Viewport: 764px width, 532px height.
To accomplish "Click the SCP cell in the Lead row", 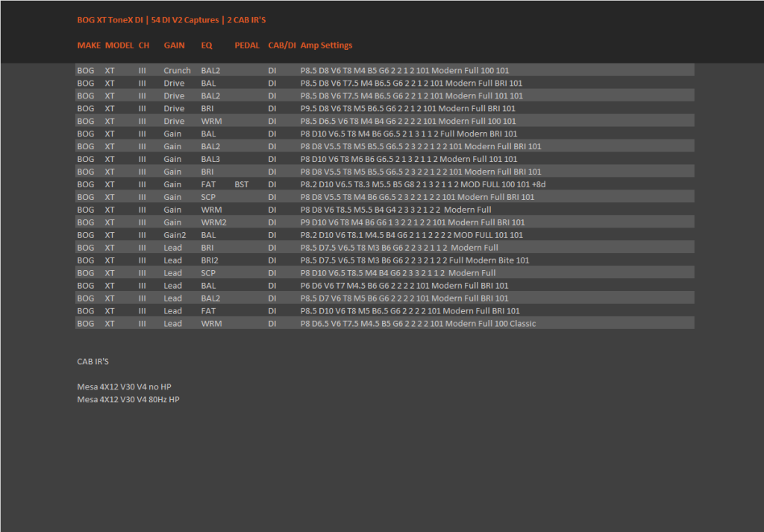I will 208,273.
